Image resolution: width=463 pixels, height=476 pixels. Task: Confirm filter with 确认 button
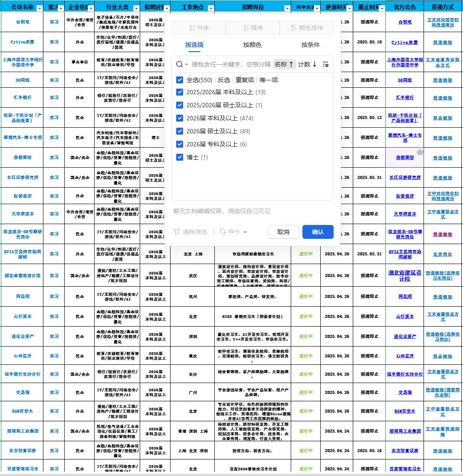pos(318,232)
